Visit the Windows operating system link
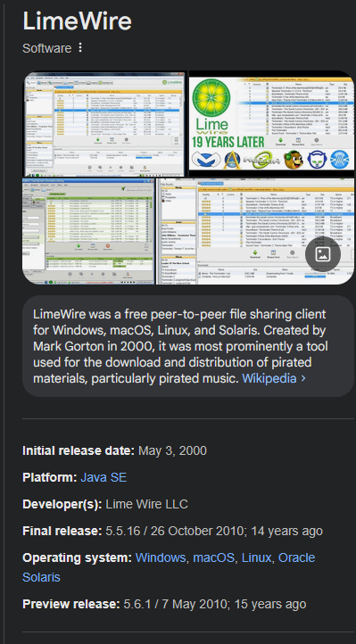Screen dimensions: 356x644 tap(161, 557)
